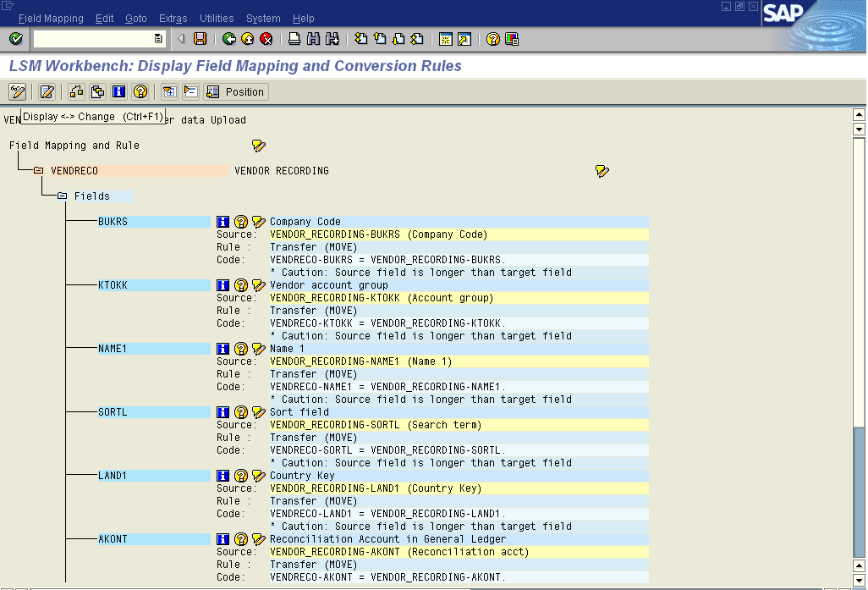
Task: Click the Print icon
Action: [x=294, y=39]
